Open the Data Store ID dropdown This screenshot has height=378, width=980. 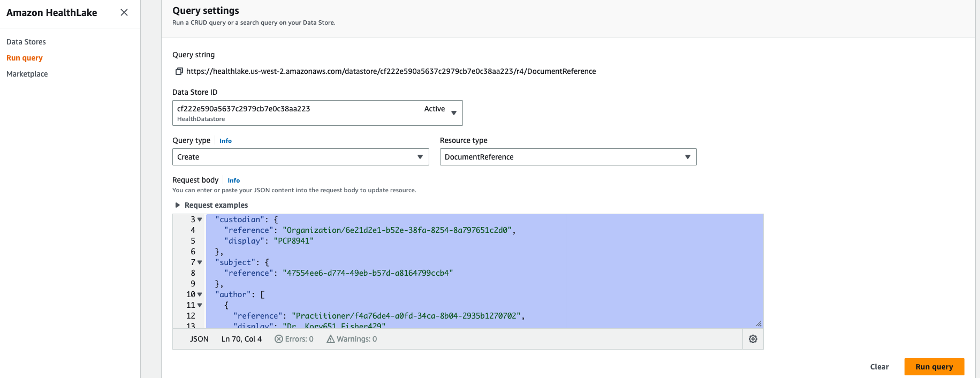click(x=317, y=113)
